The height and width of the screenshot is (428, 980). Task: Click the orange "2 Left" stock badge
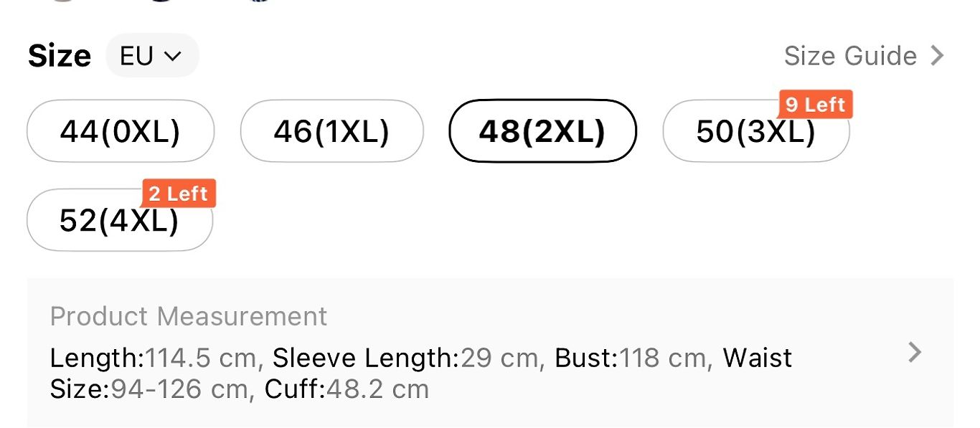pos(179,194)
